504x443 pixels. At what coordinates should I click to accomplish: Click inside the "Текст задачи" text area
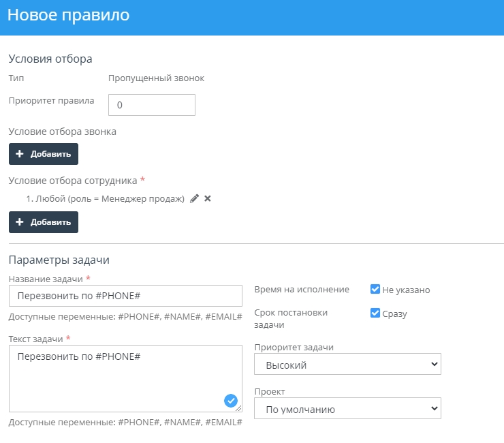[x=116, y=375]
